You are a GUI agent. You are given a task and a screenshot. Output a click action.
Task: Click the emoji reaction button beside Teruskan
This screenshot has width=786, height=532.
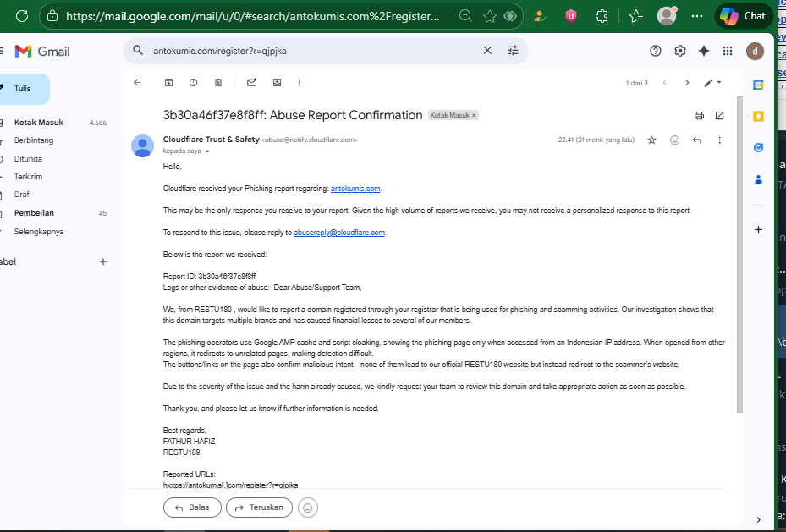[x=308, y=507]
